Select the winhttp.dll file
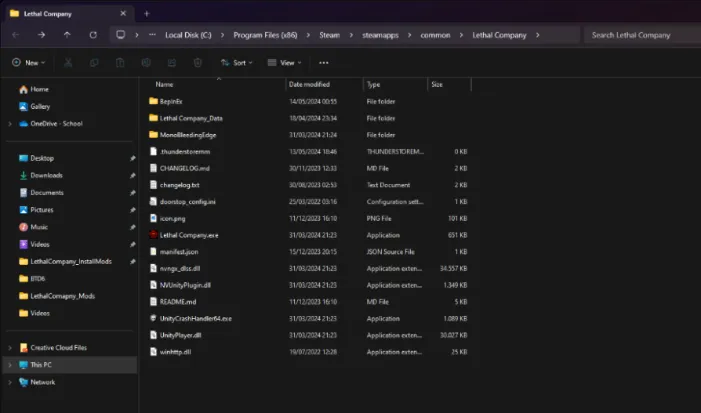Image resolution: width=701 pixels, height=413 pixels. (175, 352)
